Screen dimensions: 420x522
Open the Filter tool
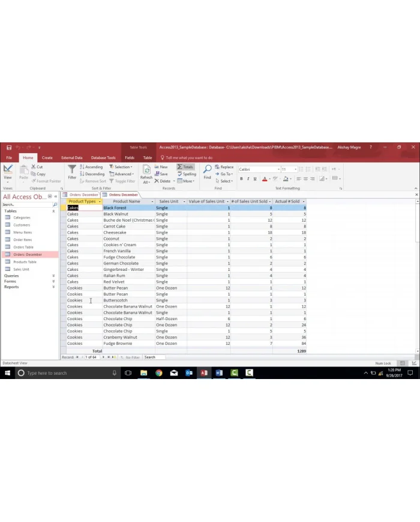coord(72,172)
